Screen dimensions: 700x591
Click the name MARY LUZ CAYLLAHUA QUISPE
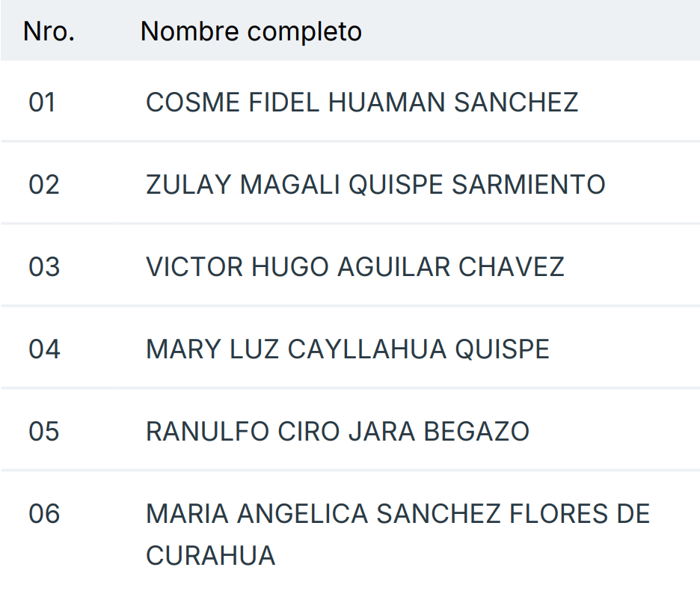(348, 349)
